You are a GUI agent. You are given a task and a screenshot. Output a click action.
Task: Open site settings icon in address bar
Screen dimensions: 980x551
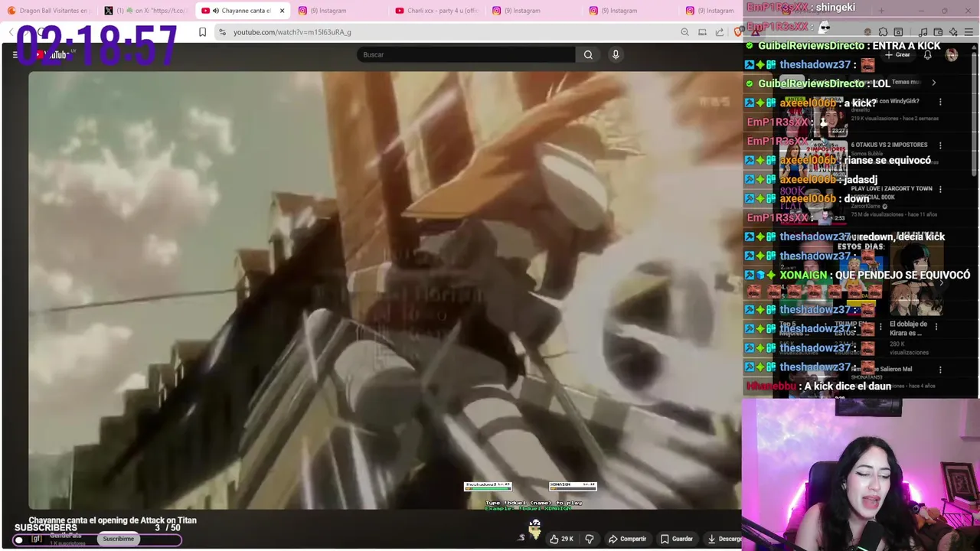[x=222, y=32]
